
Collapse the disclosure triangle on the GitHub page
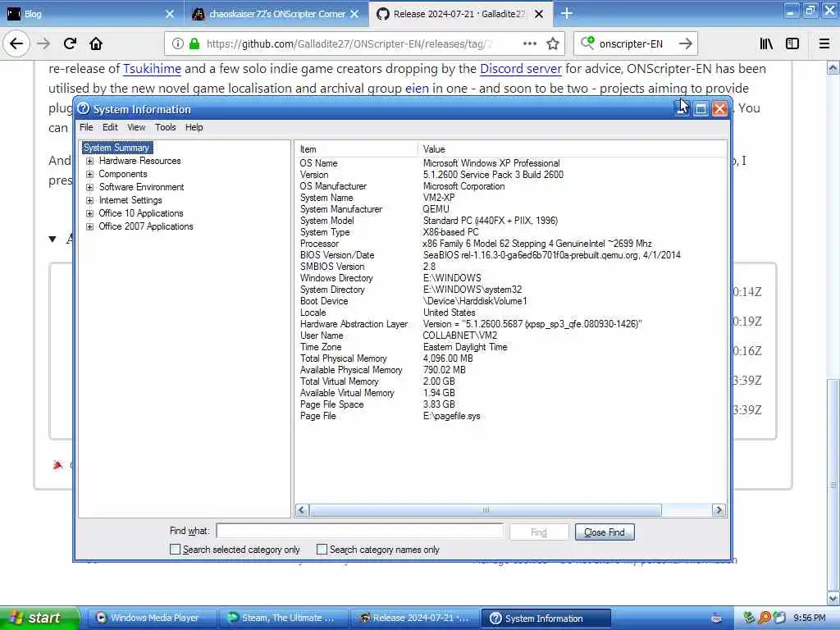point(52,239)
